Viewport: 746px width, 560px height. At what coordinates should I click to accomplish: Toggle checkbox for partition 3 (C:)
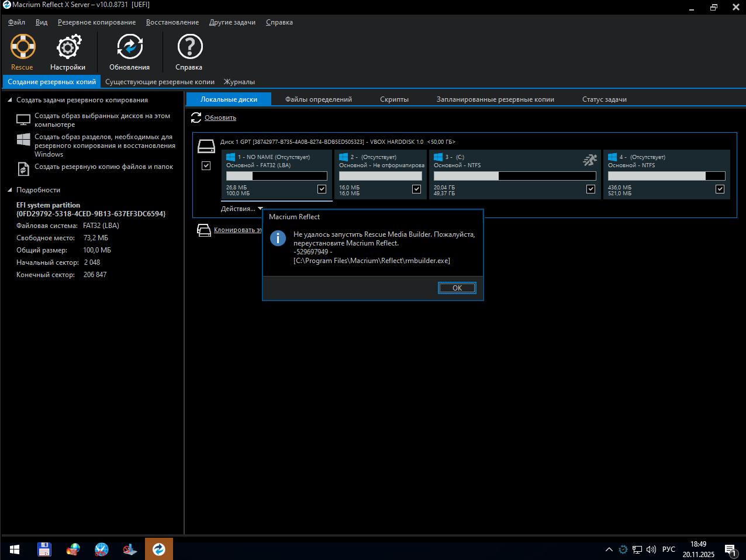590,189
